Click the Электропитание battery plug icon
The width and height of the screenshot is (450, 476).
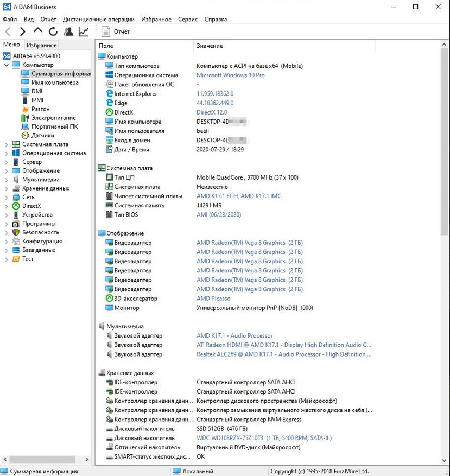25,118
